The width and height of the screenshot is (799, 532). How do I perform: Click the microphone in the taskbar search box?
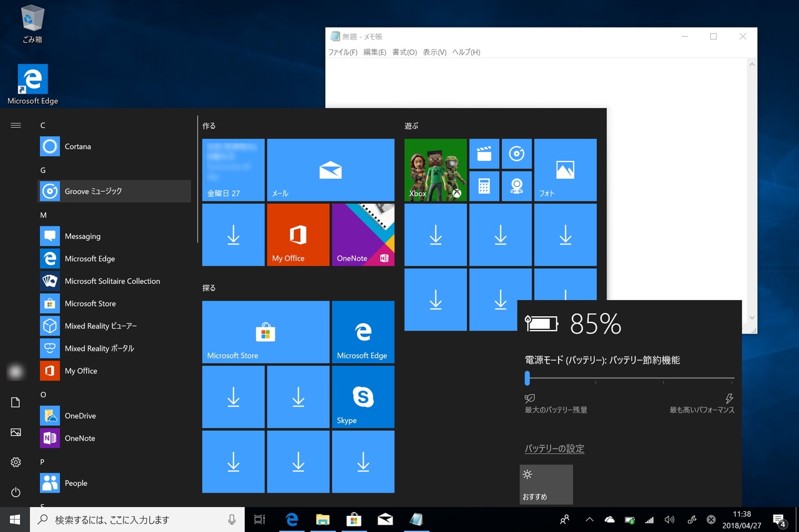point(232,520)
